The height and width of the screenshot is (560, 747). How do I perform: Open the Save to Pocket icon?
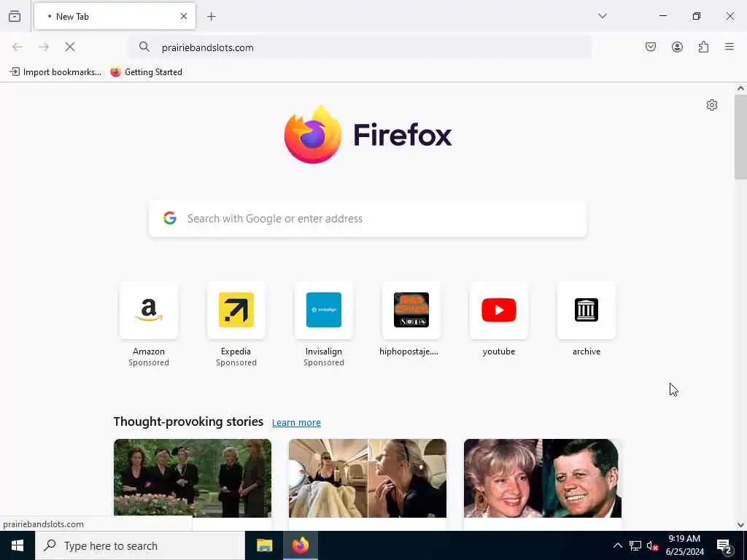tap(651, 47)
